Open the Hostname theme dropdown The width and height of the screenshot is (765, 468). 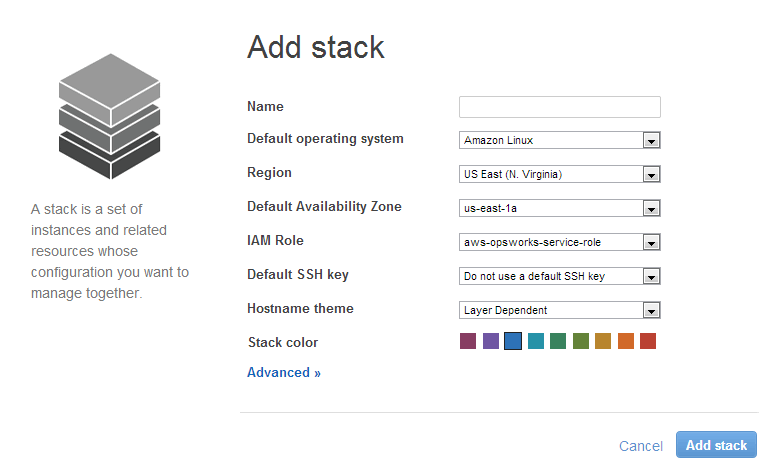[x=560, y=310]
